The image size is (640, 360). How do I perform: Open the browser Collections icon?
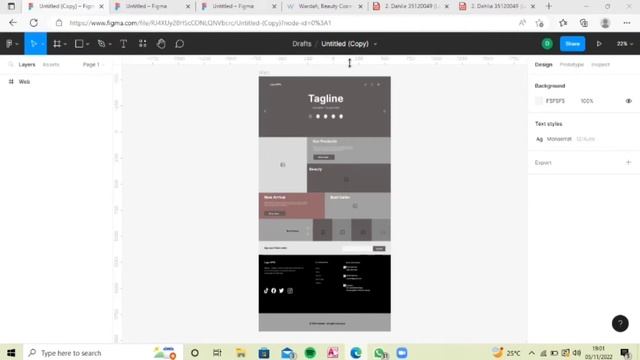[584, 23]
